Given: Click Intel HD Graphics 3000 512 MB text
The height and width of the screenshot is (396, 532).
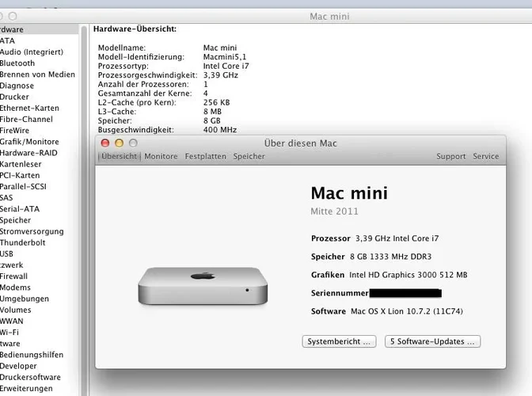Looking at the screenshot, I should 408,275.
